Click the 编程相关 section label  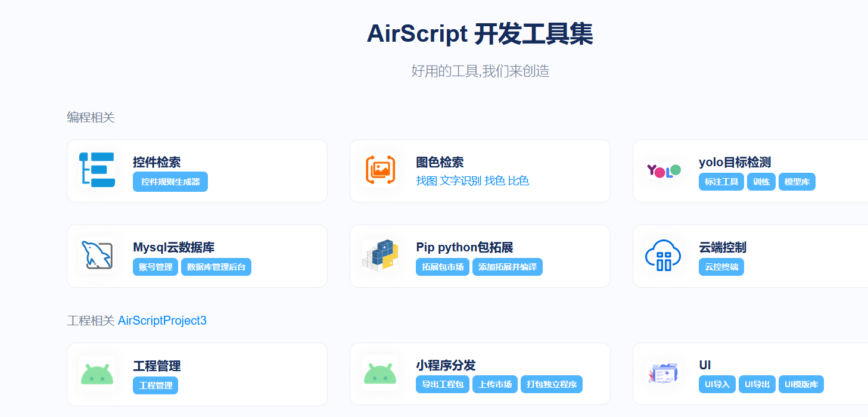[x=91, y=117]
